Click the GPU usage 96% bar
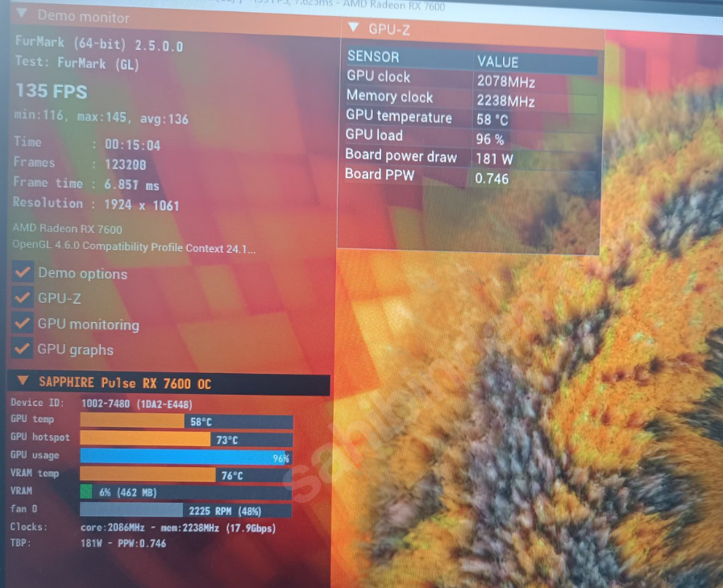Viewport: 723px width, 588px height. pos(186,457)
